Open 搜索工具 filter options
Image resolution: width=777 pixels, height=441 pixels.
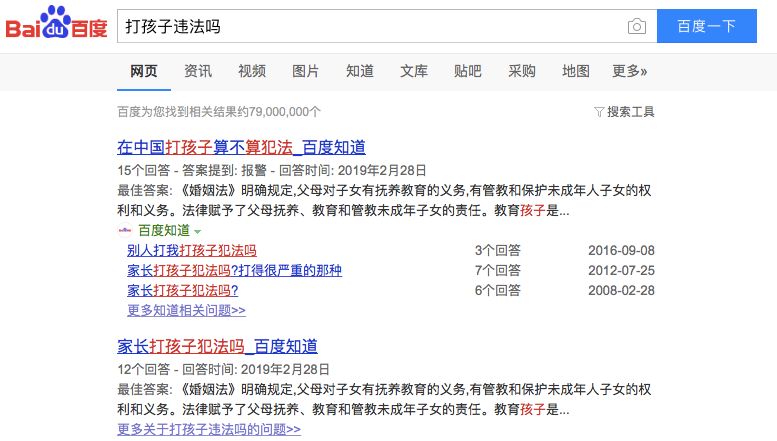625,111
